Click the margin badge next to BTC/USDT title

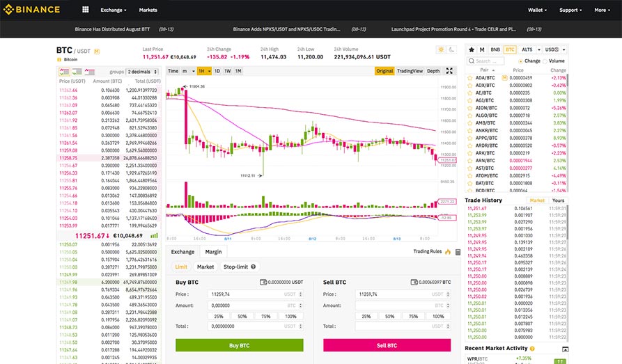point(97,51)
